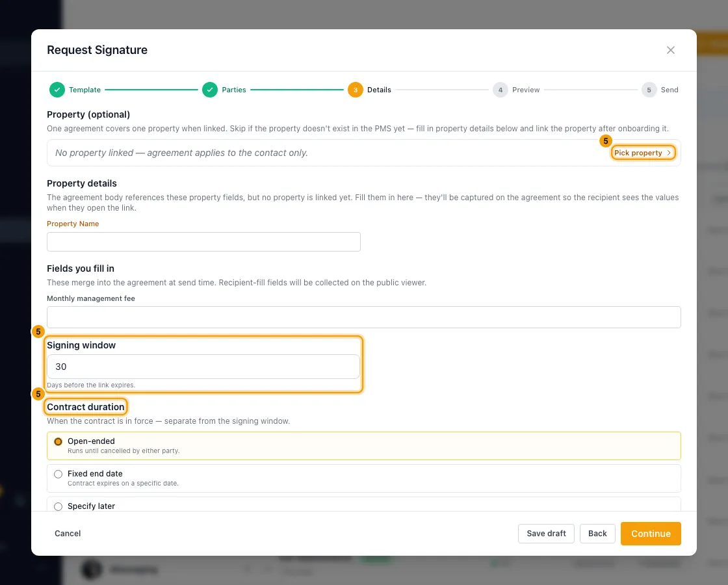The width and height of the screenshot is (728, 585).
Task: Click the Signing window days field
Action: (203, 367)
